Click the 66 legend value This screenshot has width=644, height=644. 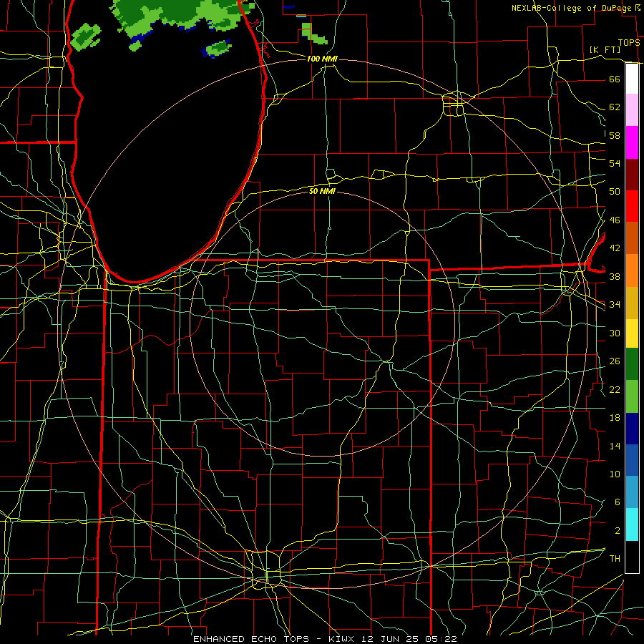coord(615,79)
